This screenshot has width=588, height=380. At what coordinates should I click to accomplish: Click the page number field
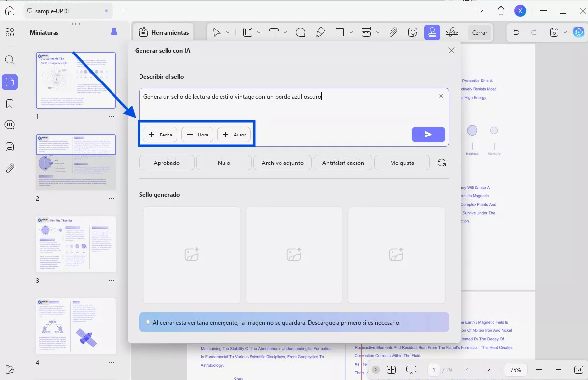pyautogui.click(x=434, y=370)
